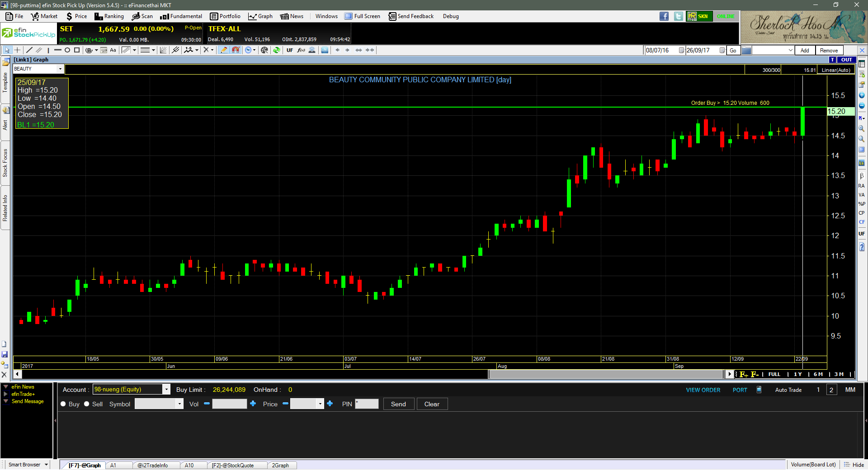868x470 pixels.
Task: Select the horizontal line tool
Action: [x=58, y=50]
